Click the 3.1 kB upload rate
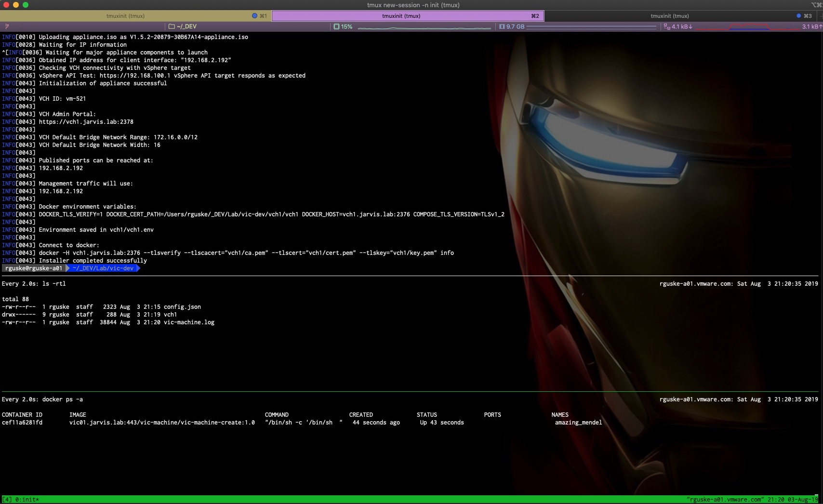The image size is (823, 504). [812, 27]
